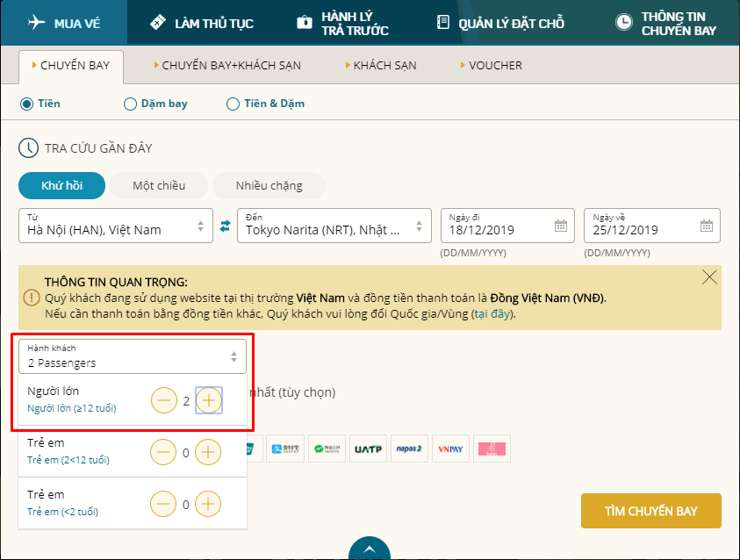The image size is (740, 560).
Task: Open the Từ origin airport dropdown
Action: pyautogui.click(x=116, y=226)
